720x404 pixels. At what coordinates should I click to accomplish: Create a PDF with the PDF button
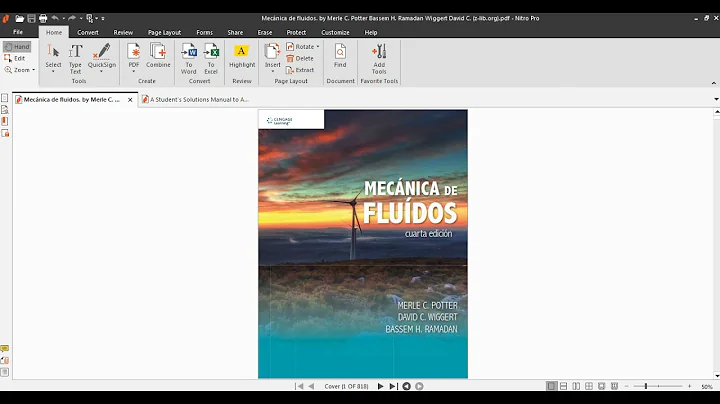coord(134,55)
